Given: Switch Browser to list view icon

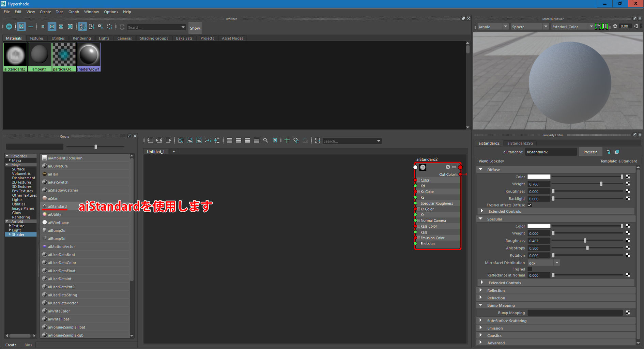Looking at the screenshot, I should pos(31,27).
